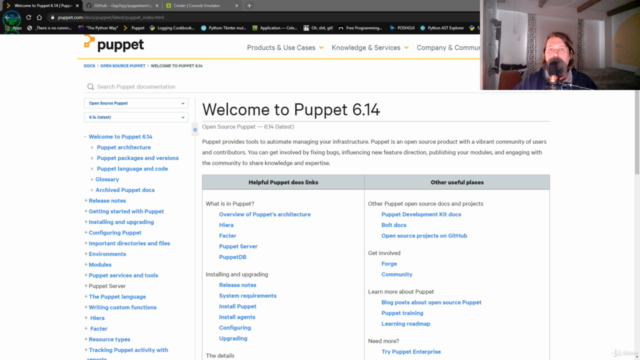Close the Cmder Console Emulator tab
Viewport: 640px width, 360px height.
[x=236, y=6]
